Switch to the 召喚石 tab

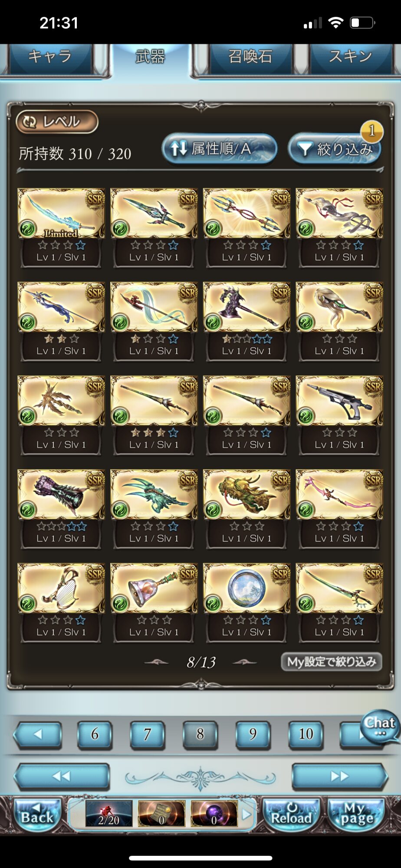pyautogui.click(x=250, y=57)
